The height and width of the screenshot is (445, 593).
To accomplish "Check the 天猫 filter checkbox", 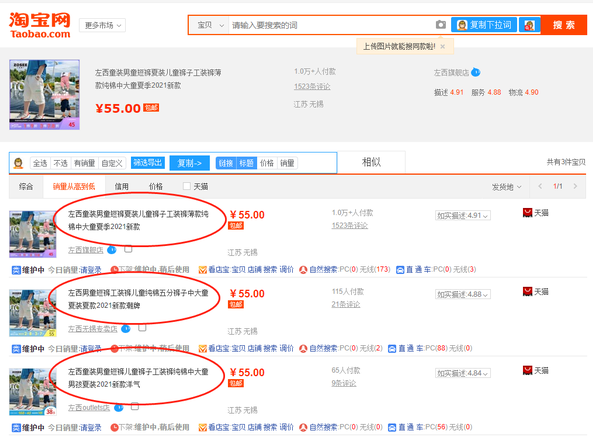I will point(186,186).
